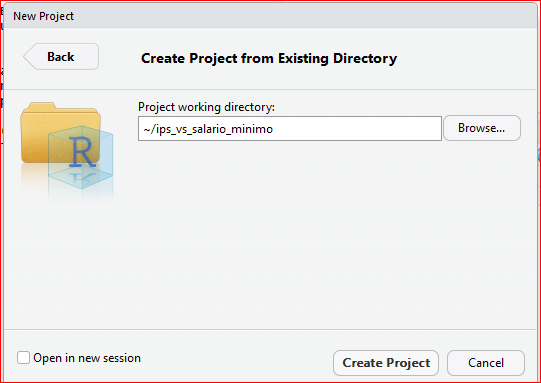Click the empty end of the directory field

click(x=357, y=129)
